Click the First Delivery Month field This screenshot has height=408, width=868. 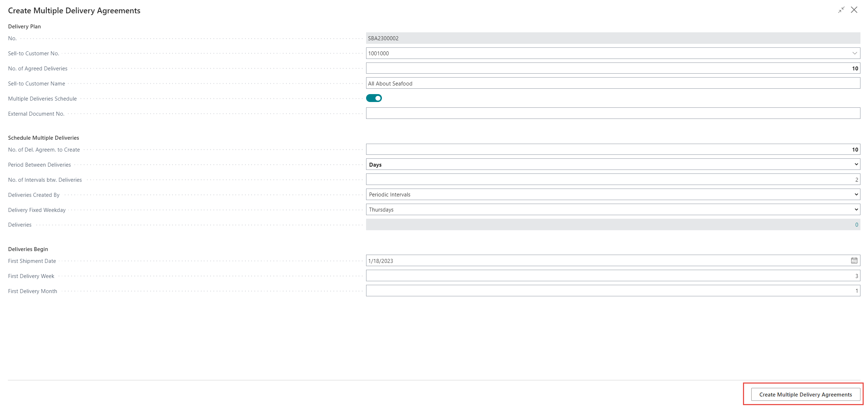(x=613, y=291)
